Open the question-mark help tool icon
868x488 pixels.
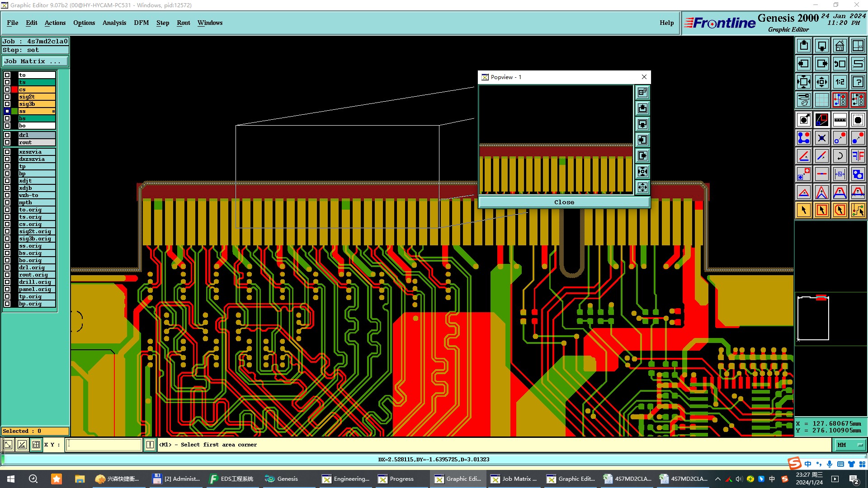click(x=858, y=82)
